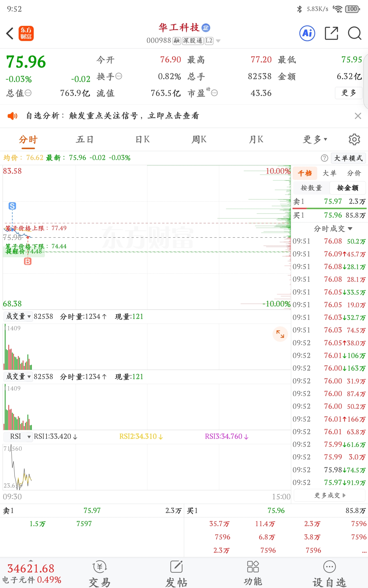
Task: Tap the 笼子价格上限 77.49 label
Action: 36,228
